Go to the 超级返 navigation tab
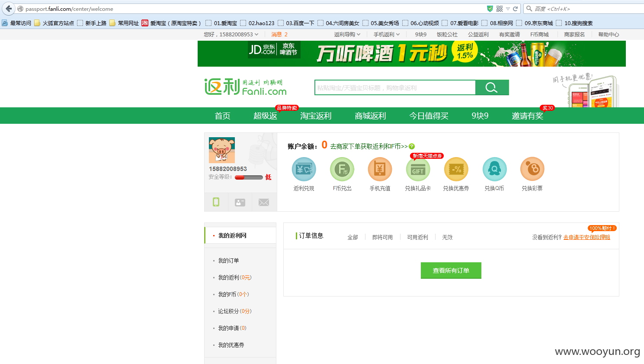Screen dimensions: 644x364 [x=265, y=116]
